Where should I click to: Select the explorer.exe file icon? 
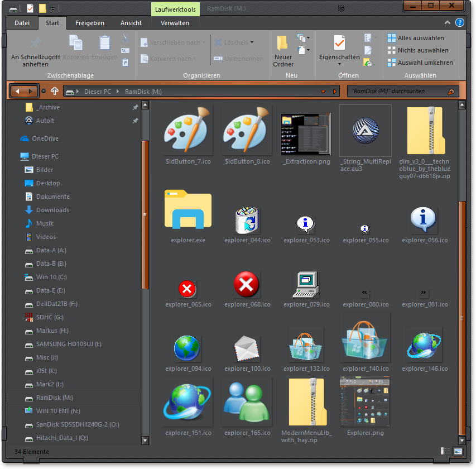pyautogui.click(x=188, y=210)
